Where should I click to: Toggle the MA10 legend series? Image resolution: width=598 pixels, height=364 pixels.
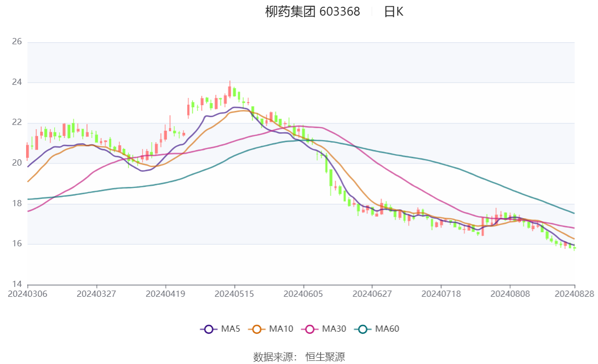point(271,329)
